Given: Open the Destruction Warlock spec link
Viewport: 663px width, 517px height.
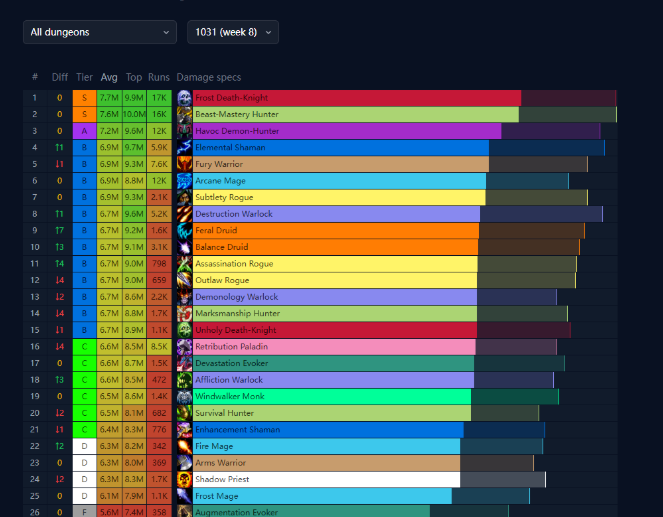Looking at the screenshot, I should (x=231, y=214).
